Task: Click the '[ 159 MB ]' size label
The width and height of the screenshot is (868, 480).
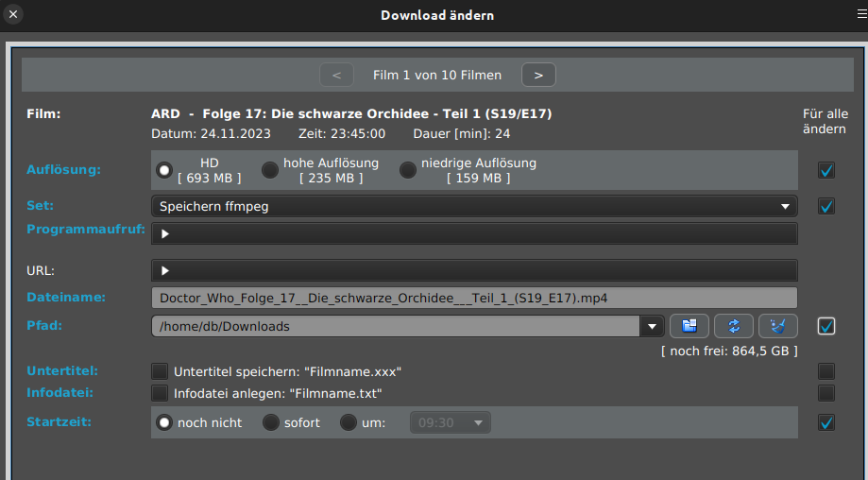Action: pyautogui.click(x=479, y=178)
